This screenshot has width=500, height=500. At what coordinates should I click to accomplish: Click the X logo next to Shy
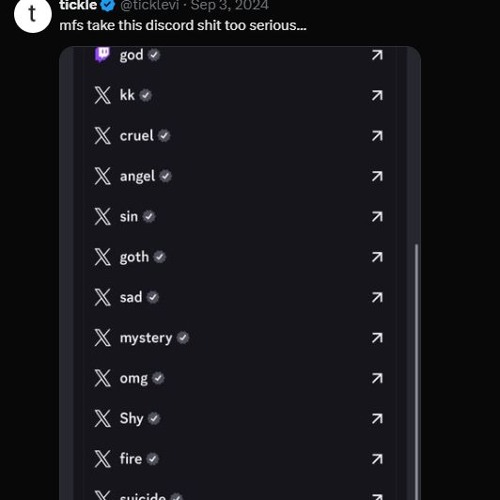click(102, 419)
